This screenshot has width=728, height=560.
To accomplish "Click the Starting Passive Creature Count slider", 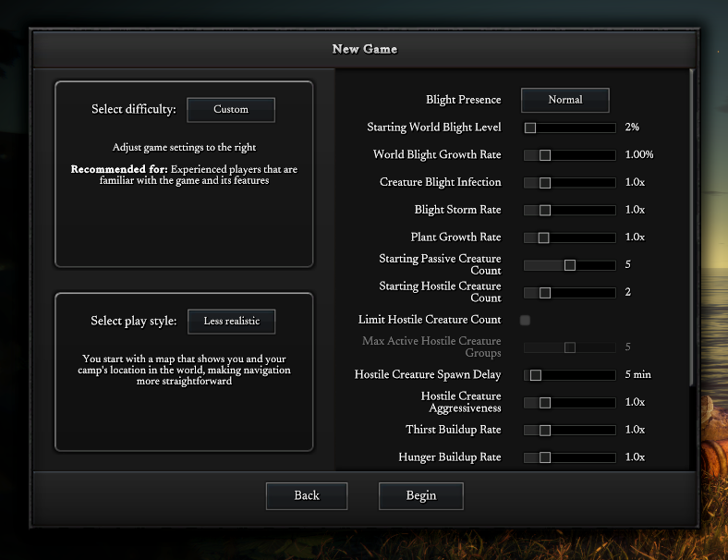I will (569, 265).
